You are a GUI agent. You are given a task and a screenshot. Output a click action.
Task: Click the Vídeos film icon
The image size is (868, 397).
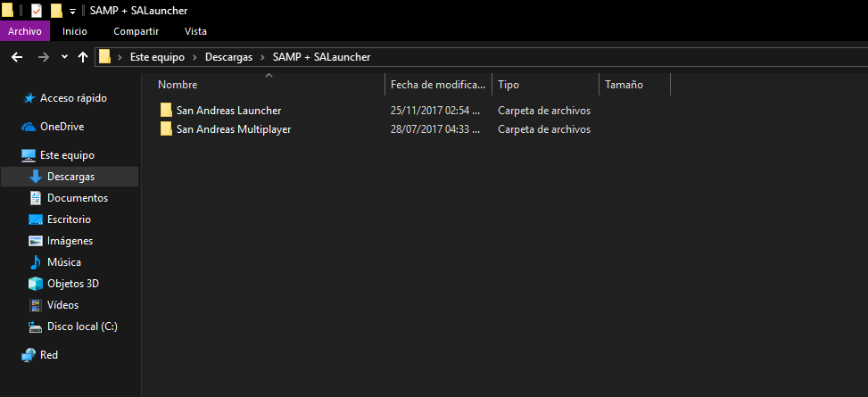(36, 306)
